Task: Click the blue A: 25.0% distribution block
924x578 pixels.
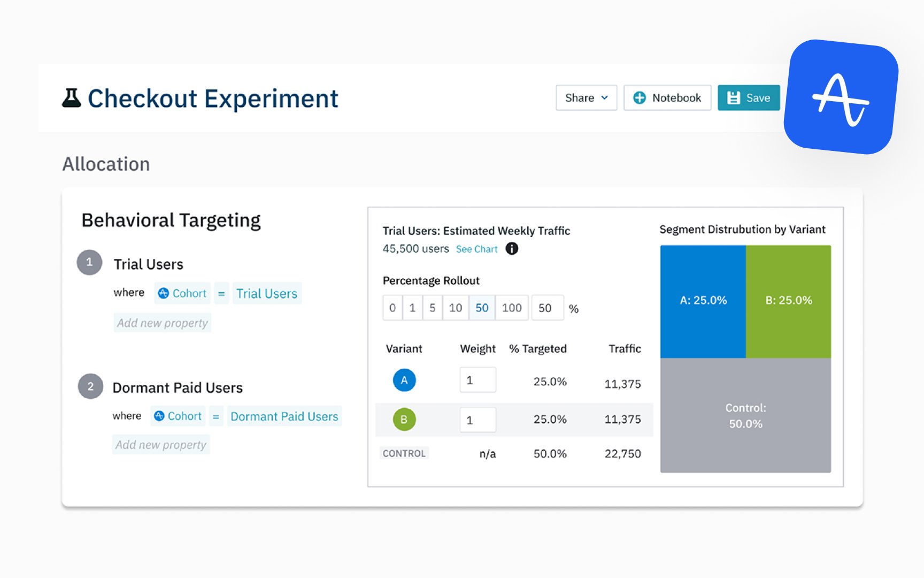Action: tap(703, 301)
